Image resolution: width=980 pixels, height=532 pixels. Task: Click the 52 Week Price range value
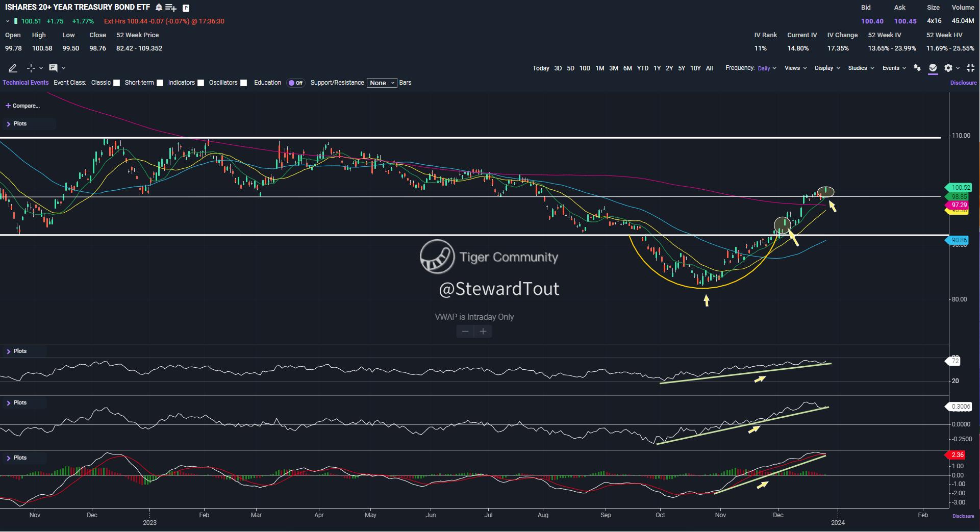(x=139, y=48)
